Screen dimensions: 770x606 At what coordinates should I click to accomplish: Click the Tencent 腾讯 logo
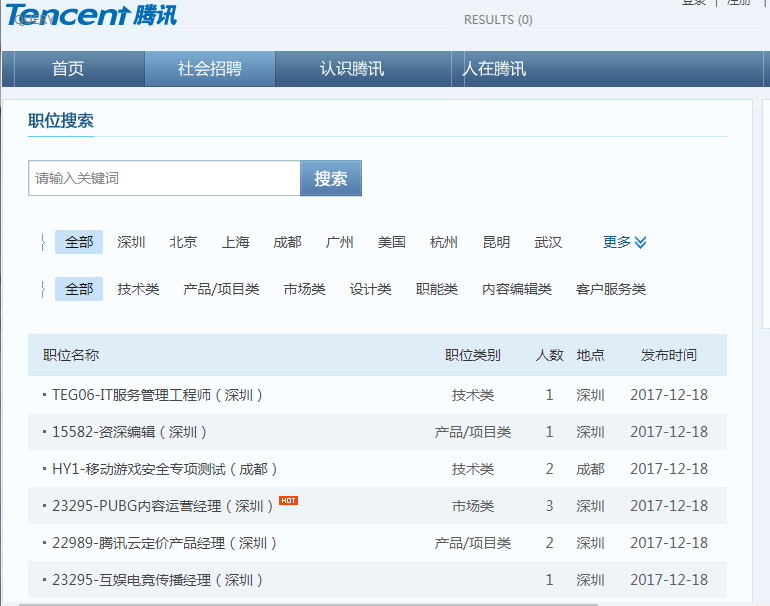[x=91, y=15]
